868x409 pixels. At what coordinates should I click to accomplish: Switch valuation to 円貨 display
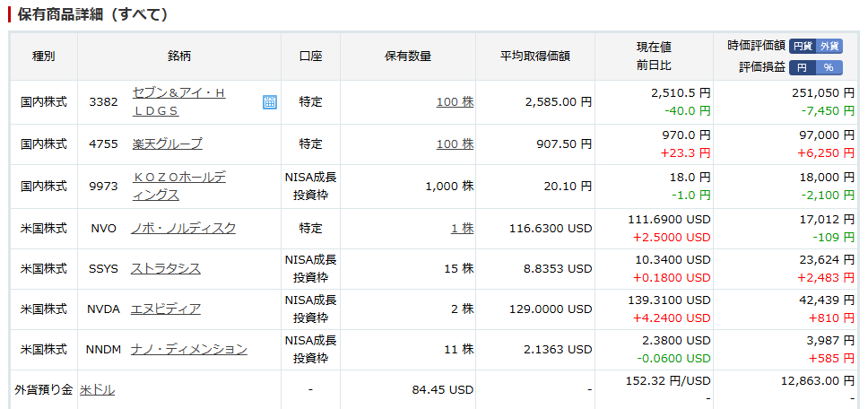(803, 46)
